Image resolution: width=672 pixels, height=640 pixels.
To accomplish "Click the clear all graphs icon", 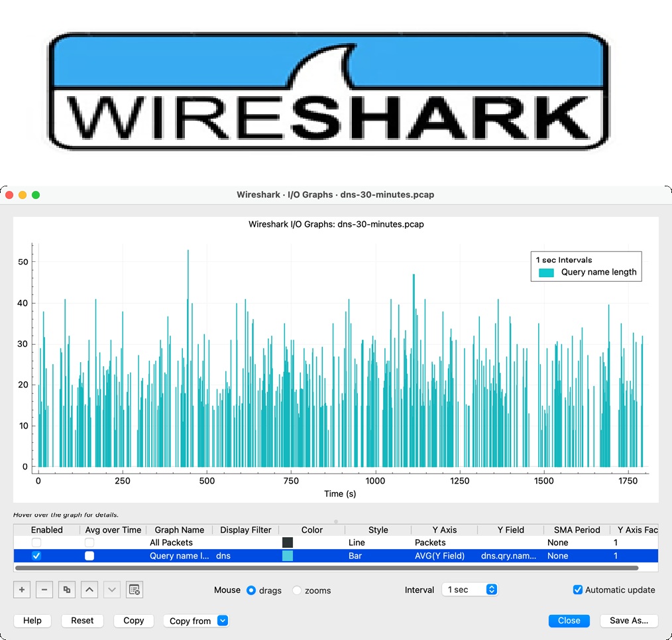I will coord(134,590).
